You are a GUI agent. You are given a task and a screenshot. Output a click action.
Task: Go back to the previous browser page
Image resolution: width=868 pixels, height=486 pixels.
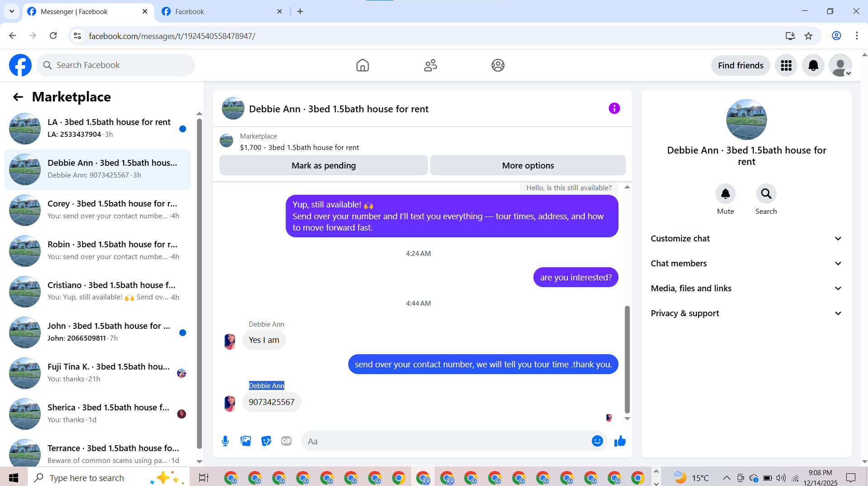[13, 36]
